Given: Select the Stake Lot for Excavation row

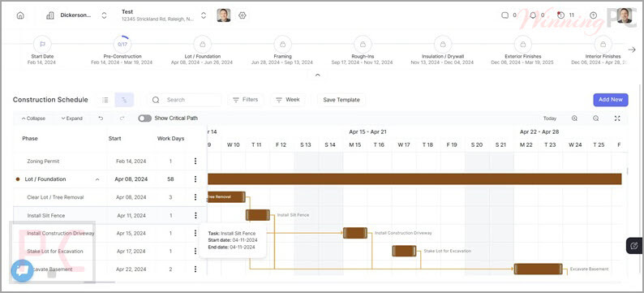Looking at the screenshot, I should click(109, 251).
